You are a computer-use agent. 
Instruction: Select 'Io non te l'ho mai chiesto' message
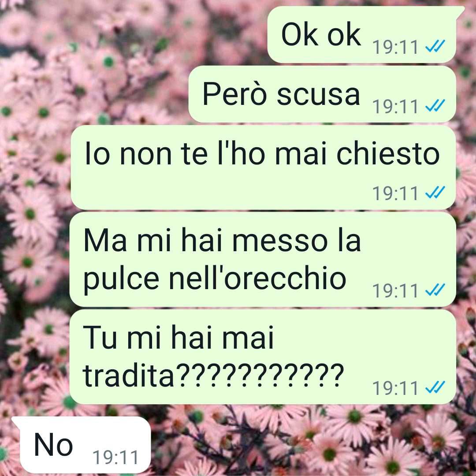coord(263,167)
